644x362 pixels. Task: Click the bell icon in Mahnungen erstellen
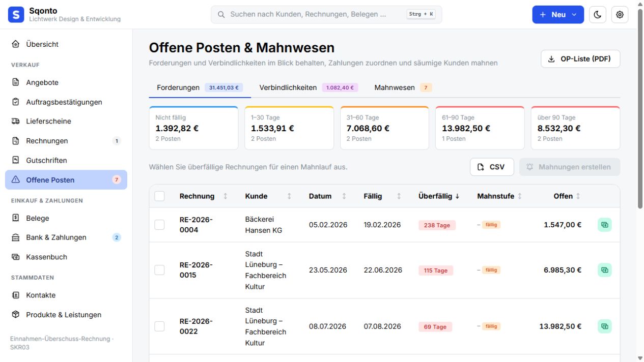coord(530,167)
